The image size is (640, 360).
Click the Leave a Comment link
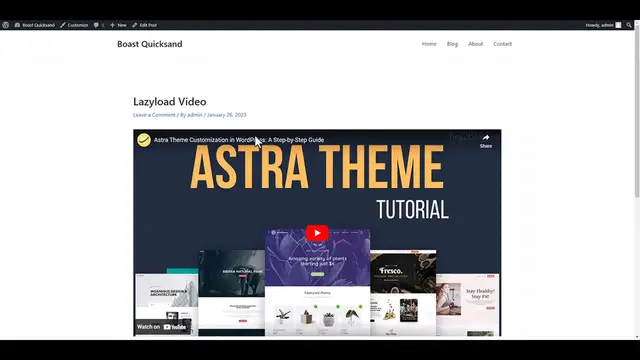pos(154,115)
